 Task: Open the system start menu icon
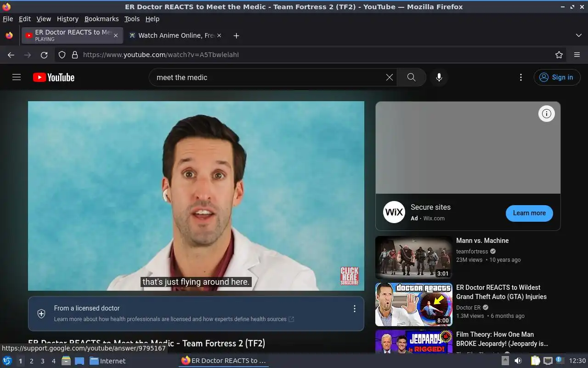tap(7, 361)
